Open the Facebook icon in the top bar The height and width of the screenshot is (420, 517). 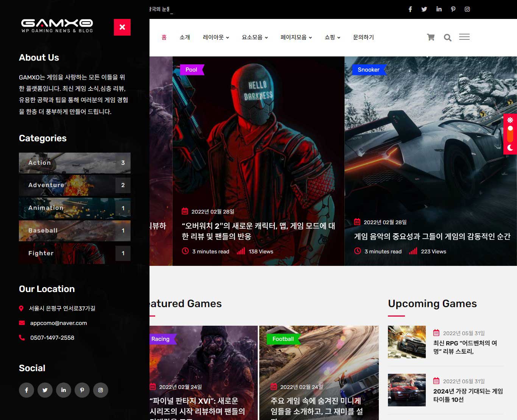click(x=410, y=9)
